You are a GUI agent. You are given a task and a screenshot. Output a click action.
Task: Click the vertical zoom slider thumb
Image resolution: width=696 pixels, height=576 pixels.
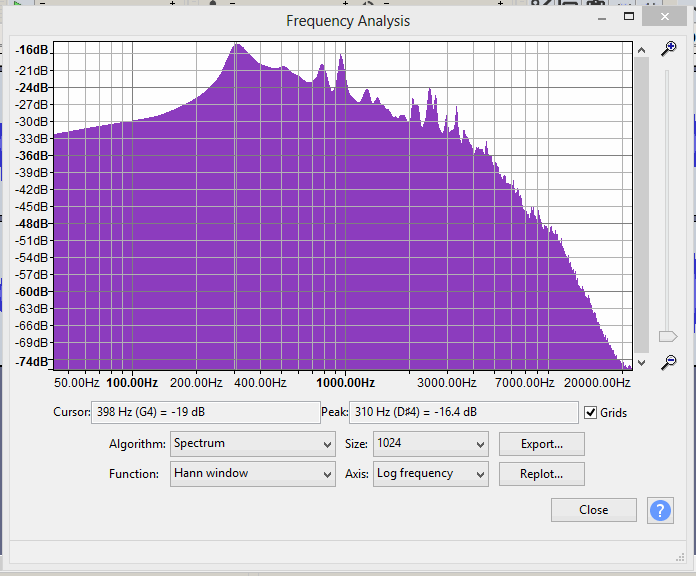668,336
